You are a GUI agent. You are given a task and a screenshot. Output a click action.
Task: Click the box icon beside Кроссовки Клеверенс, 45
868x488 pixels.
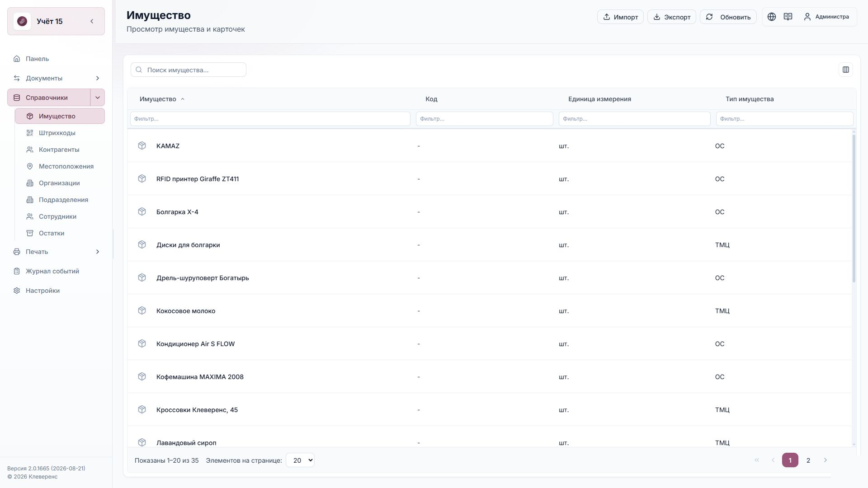tap(142, 409)
